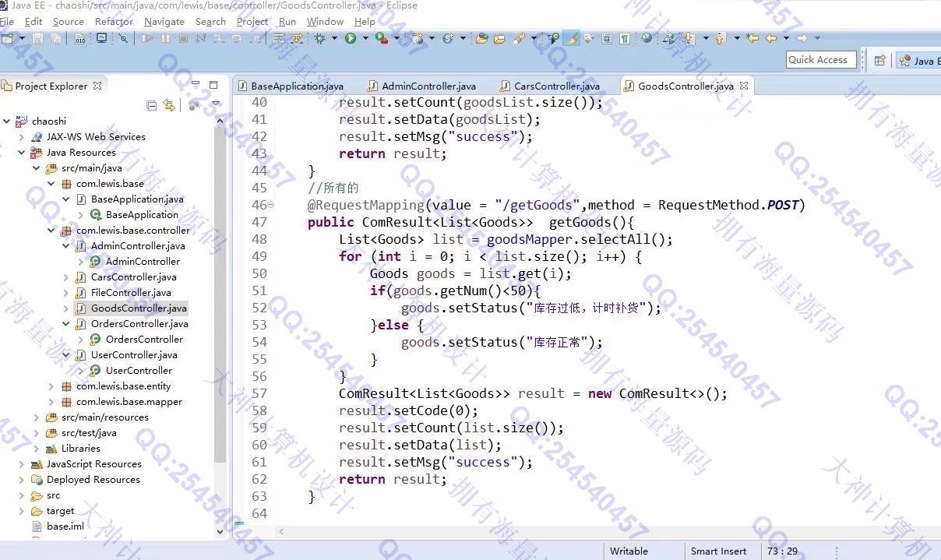Screen dimensions: 941x560
Task: Click the Back navigation arrow icon
Action: pyautogui.click(x=770, y=38)
